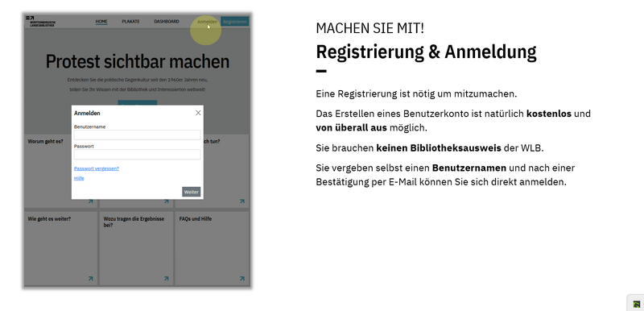Viewport: 644px width, 311px height.
Task: Click the 'Registrierung & Anmeldung' heading
Action: (x=426, y=52)
